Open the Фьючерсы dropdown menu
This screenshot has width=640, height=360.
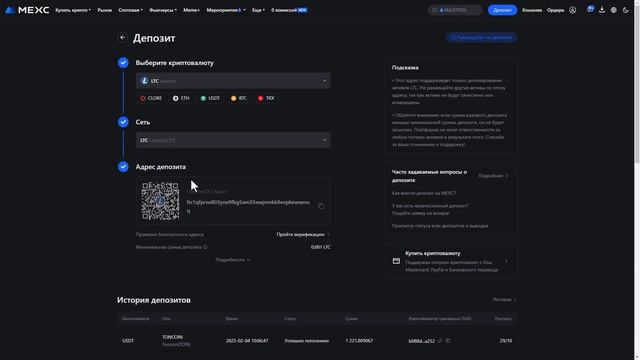(x=163, y=10)
